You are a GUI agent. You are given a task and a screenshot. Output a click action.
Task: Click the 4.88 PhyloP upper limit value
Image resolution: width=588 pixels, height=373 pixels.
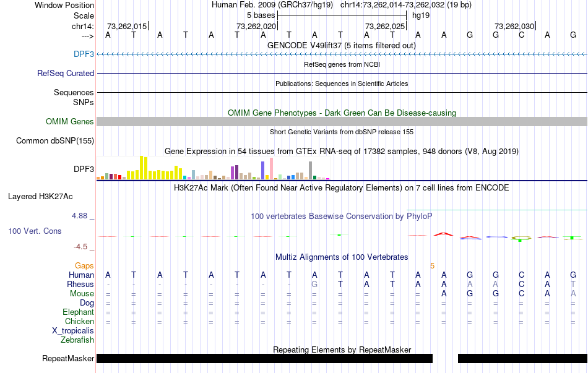[x=80, y=216]
